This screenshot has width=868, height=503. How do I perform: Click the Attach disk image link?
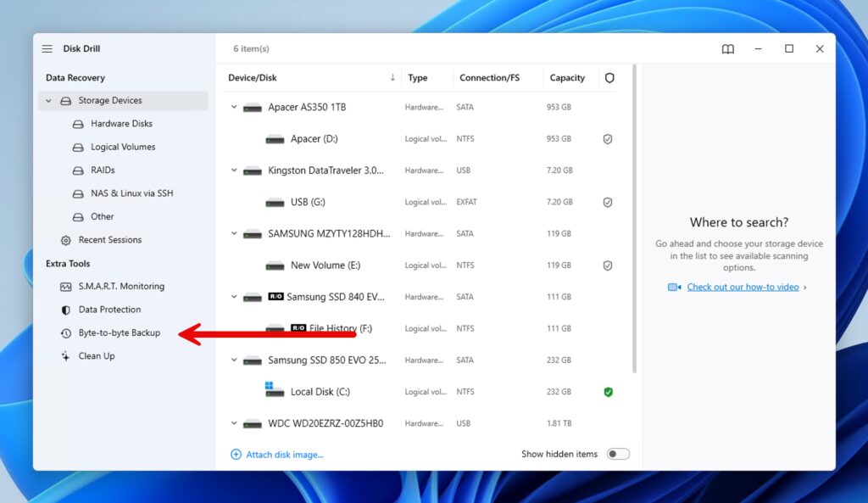pyautogui.click(x=277, y=454)
